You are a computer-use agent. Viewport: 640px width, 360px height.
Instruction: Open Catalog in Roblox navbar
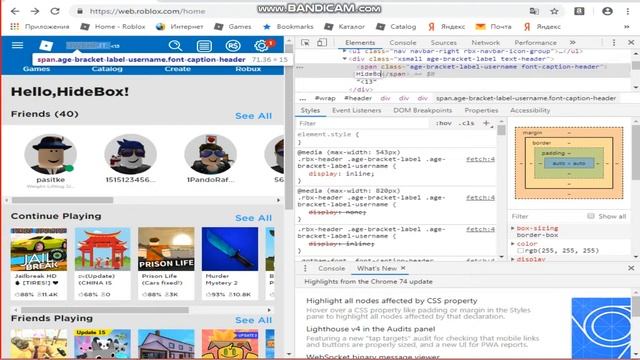(x=107, y=69)
